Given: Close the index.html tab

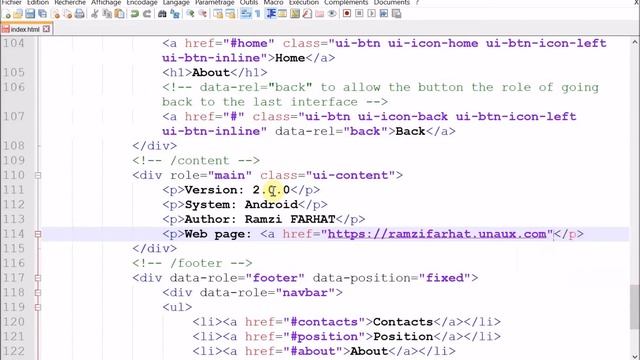Looking at the screenshot, I should point(47,29).
